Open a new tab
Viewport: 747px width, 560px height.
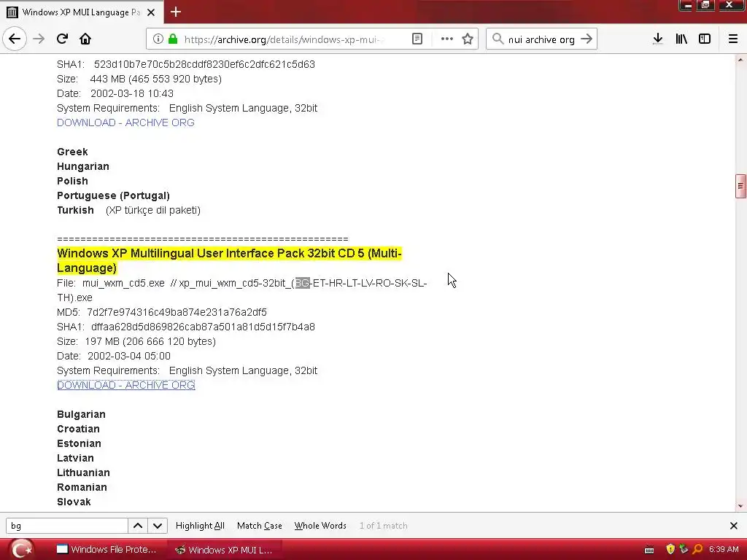[176, 12]
